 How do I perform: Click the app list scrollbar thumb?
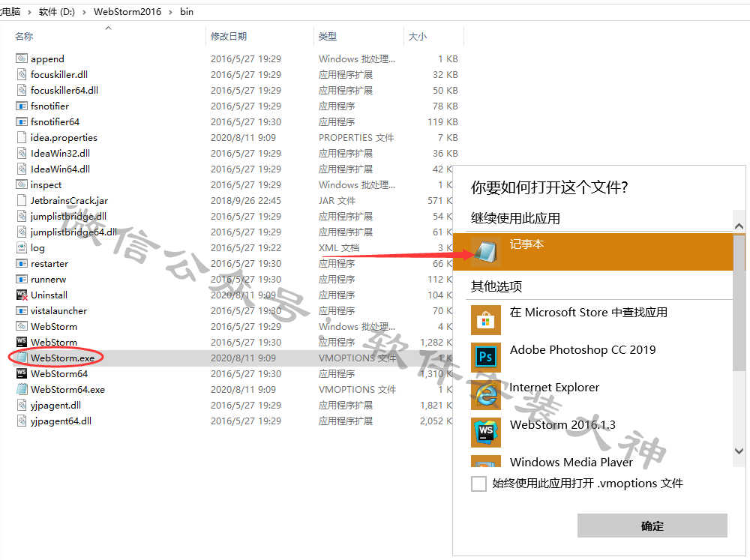(739, 302)
